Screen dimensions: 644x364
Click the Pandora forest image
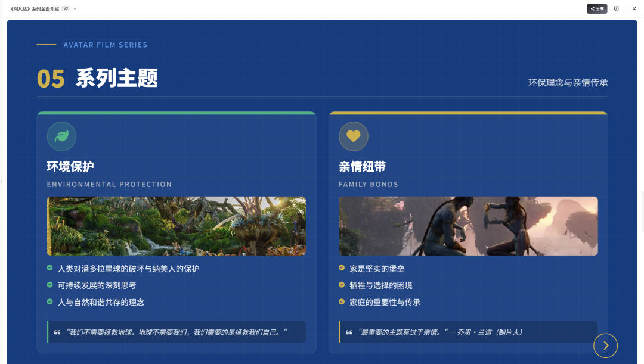click(177, 226)
